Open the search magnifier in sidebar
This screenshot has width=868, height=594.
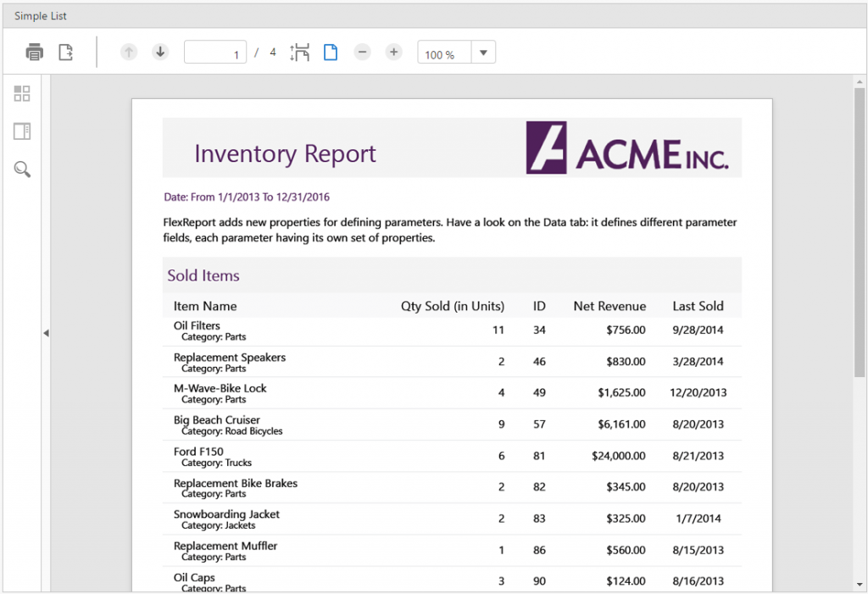pyautogui.click(x=22, y=169)
